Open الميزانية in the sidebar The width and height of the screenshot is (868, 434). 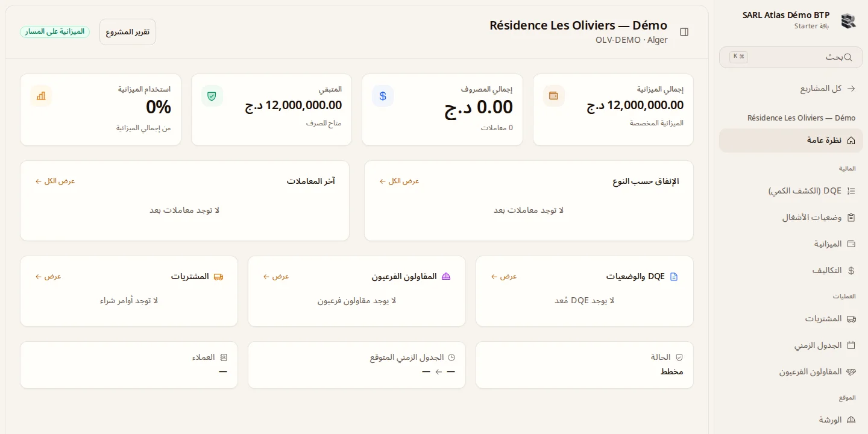tap(791, 244)
